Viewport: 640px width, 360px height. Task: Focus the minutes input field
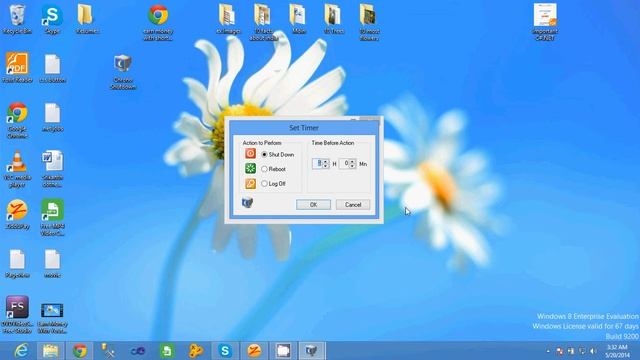click(x=344, y=164)
